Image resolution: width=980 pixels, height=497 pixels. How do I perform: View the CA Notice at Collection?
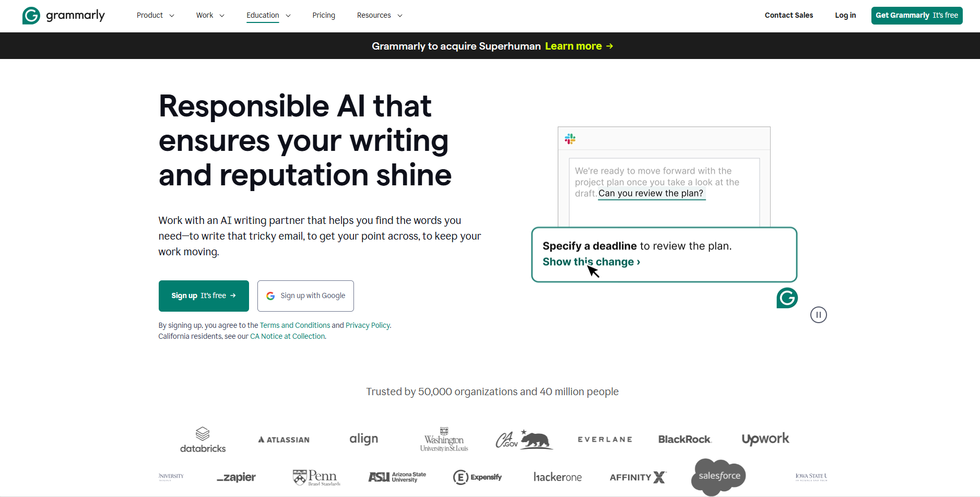pyautogui.click(x=288, y=336)
